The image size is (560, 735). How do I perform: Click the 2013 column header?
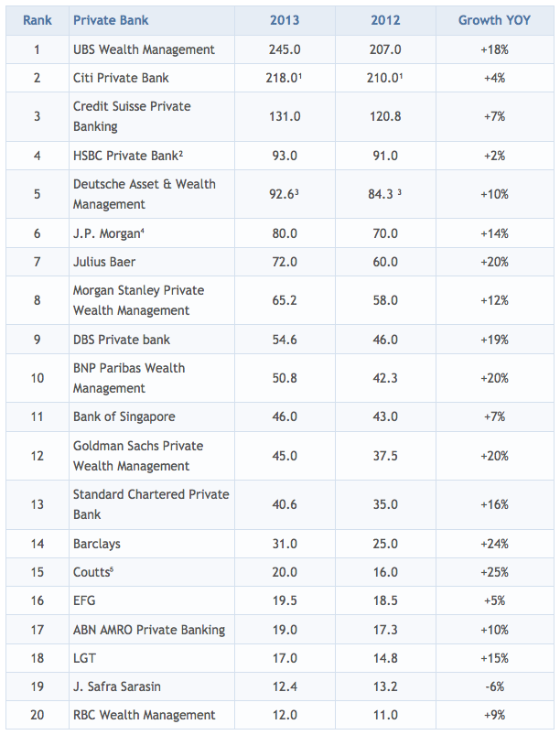click(284, 20)
